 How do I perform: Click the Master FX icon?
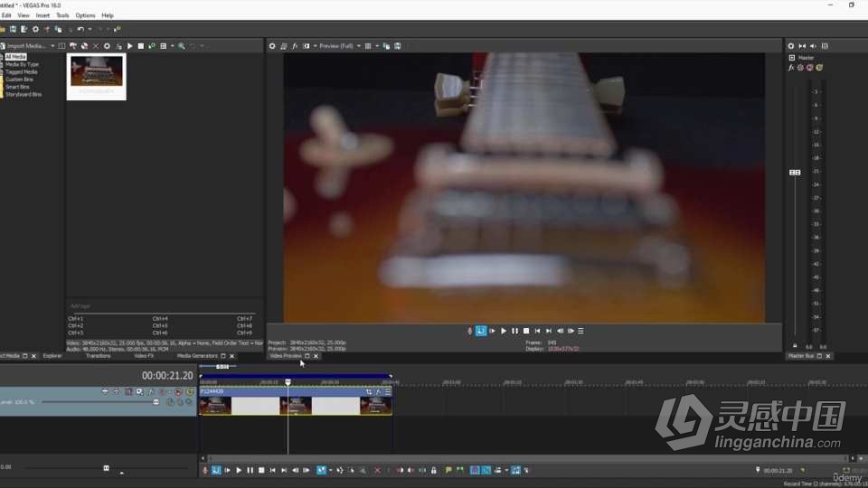pos(791,68)
